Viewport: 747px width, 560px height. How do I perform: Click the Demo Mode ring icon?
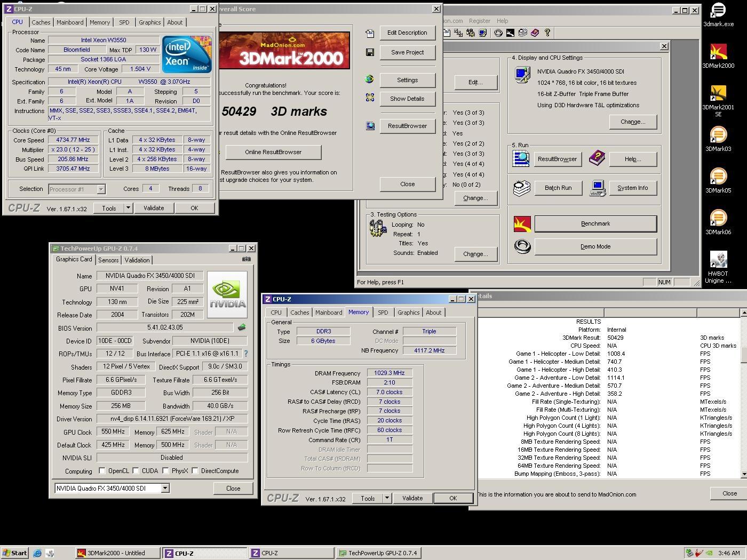[522, 246]
